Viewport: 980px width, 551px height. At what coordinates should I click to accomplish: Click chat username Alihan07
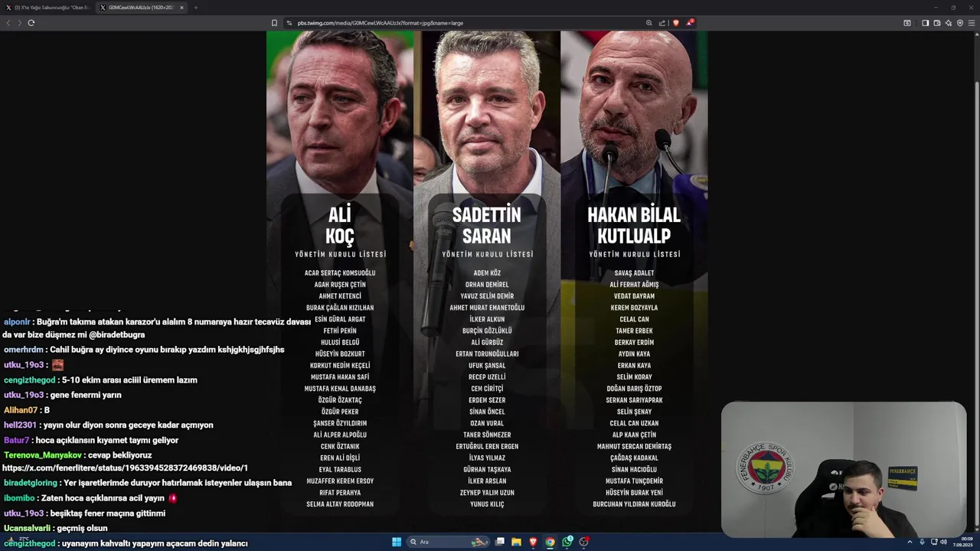(x=20, y=410)
